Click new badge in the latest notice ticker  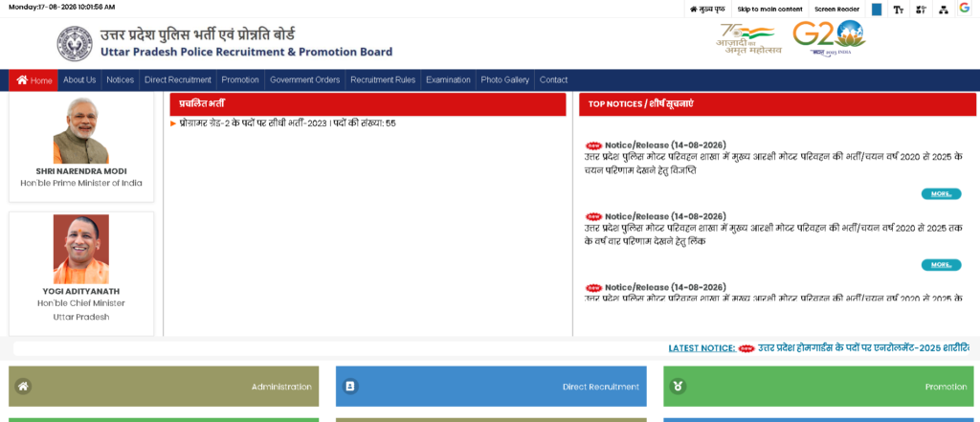pyautogui.click(x=746, y=348)
